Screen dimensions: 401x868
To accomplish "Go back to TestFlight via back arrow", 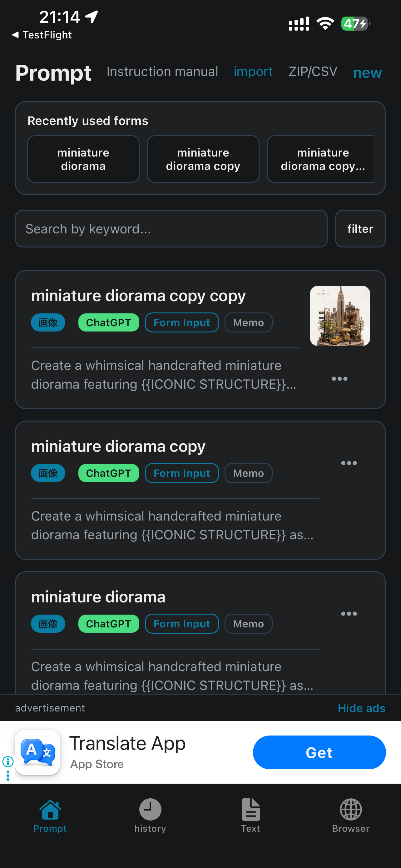I will coord(15,35).
